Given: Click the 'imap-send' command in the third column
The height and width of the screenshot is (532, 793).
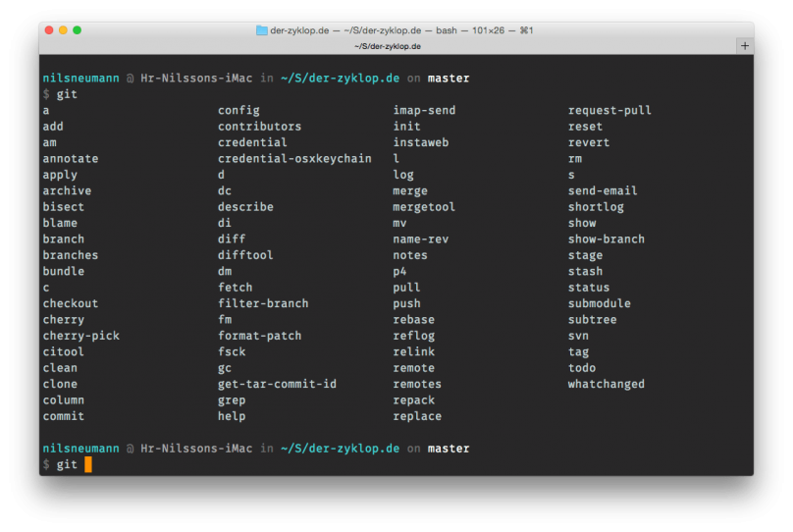Looking at the screenshot, I should tap(424, 111).
